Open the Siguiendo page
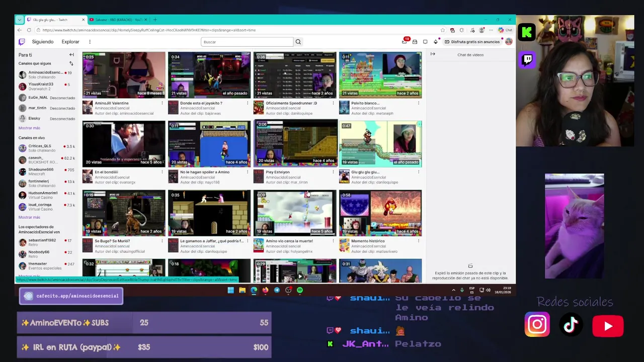644x362 pixels. pos(43,42)
